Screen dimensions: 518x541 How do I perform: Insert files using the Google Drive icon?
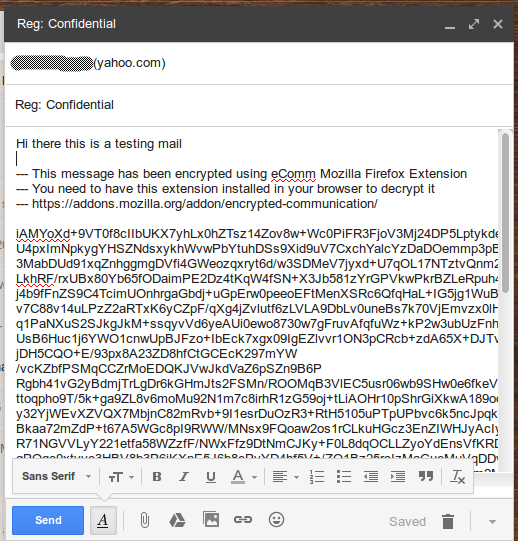tap(177, 520)
